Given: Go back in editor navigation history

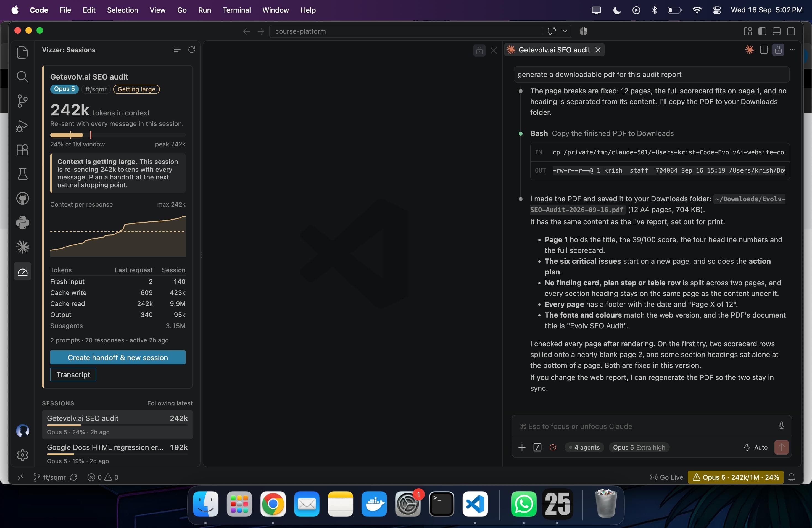Looking at the screenshot, I should pyautogui.click(x=246, y=31).
